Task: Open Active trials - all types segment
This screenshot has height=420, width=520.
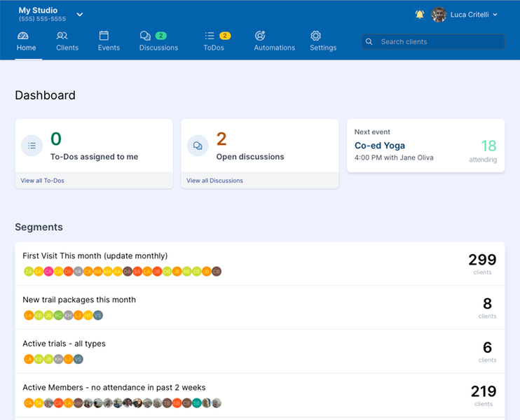Action: tap(64, 344)
